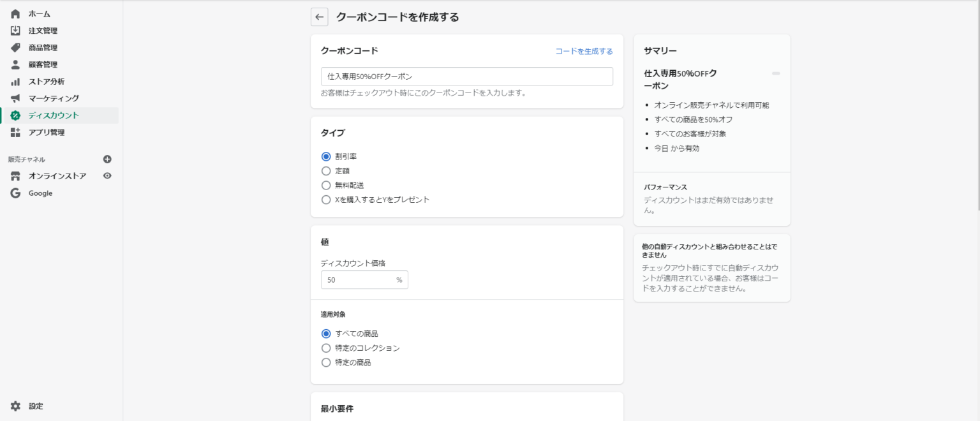Click the back arrow button

(320, 17)
